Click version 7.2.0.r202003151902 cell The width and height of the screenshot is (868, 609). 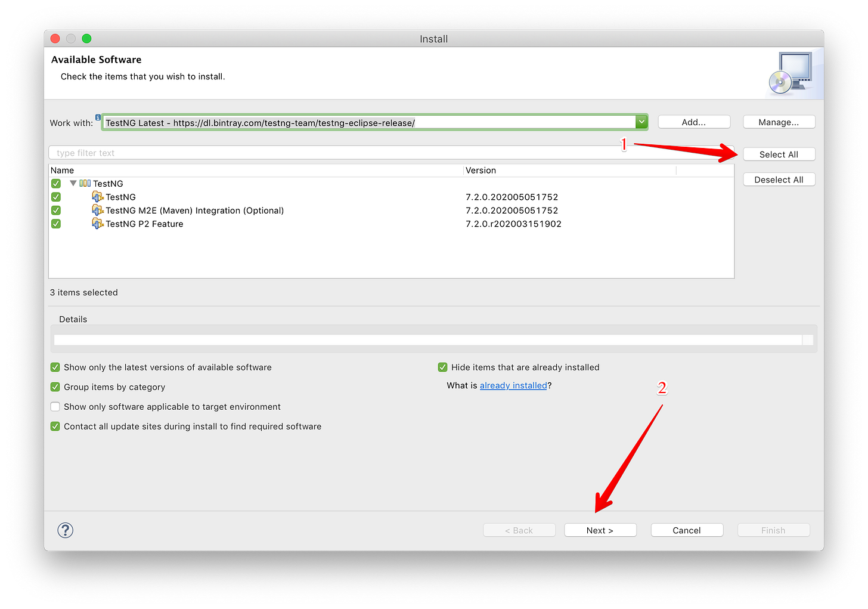513,224
